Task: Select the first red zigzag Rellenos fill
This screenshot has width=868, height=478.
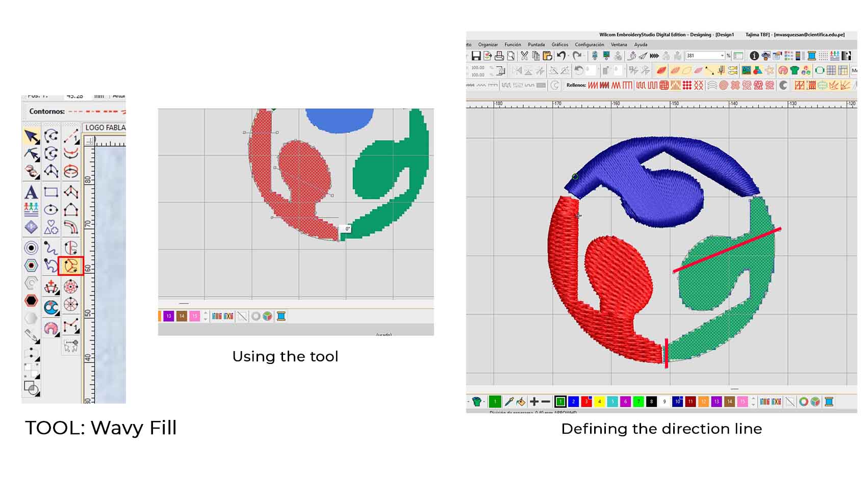Action: pos(593,85)
